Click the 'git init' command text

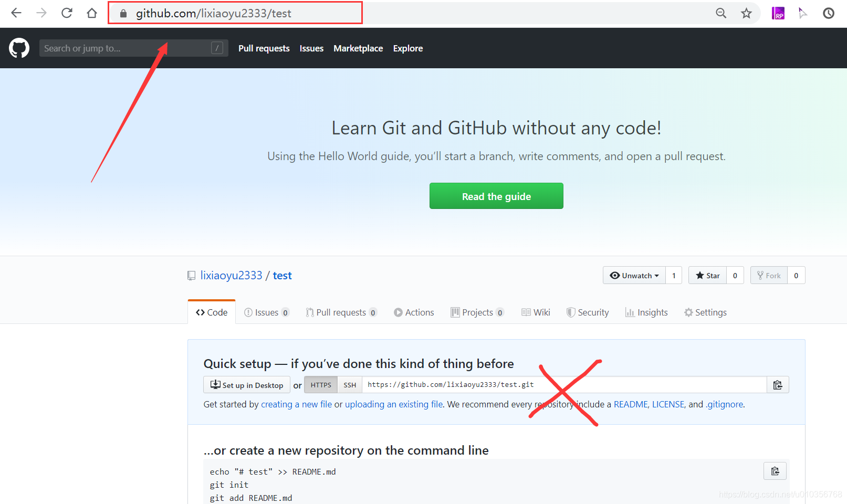pyautogui.click(x=229, y=485)
